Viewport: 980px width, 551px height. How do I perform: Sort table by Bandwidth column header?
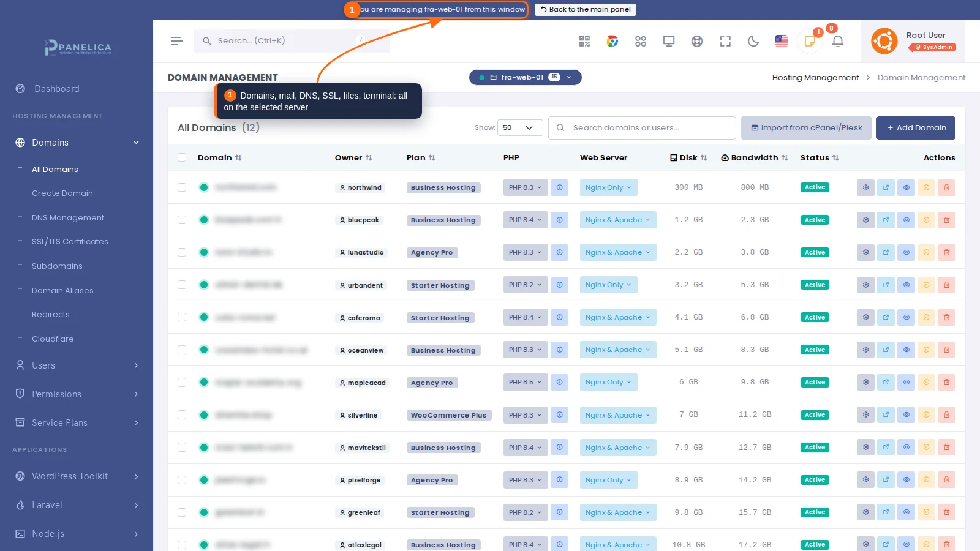(x=755, y=158)
